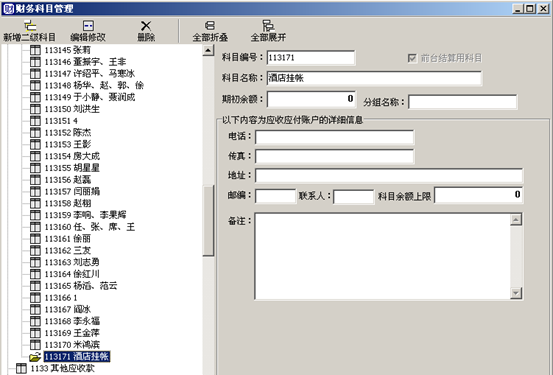Select tree item 113146

click(x=85, y=62)
